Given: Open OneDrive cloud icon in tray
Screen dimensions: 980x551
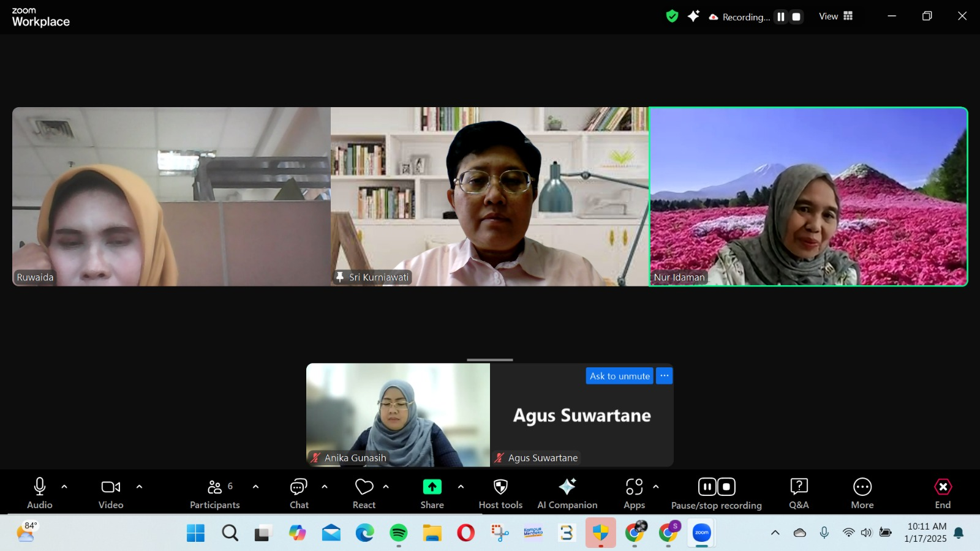Looking at the screenshot, I should point(800,533).
